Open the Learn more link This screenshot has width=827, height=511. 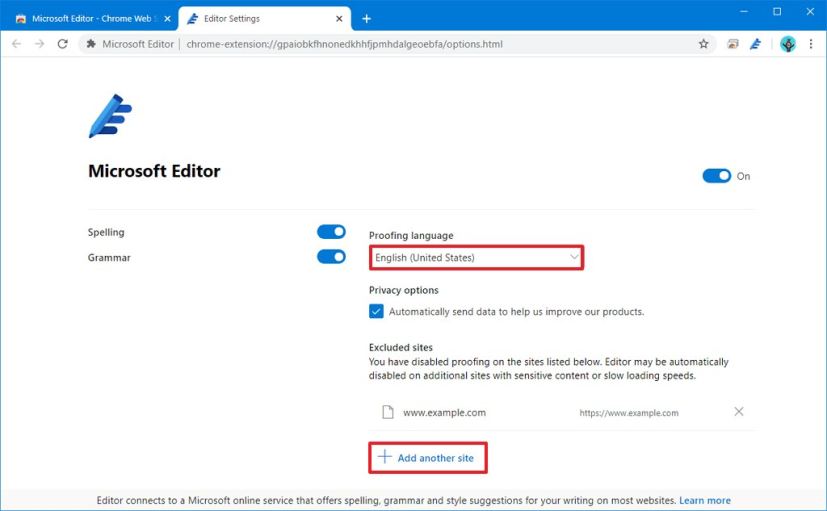(x=705, y=500)
